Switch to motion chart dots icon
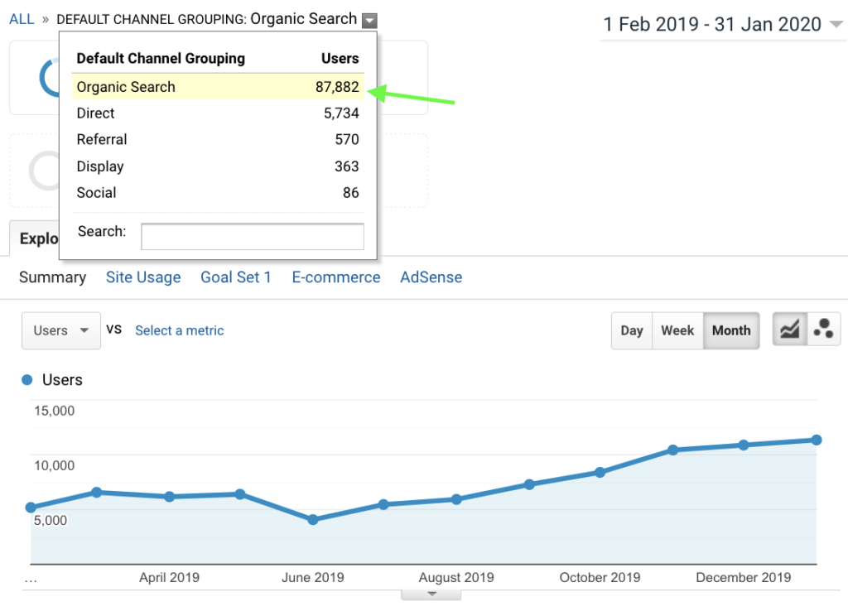This screenshot has width=848, height=616. click(823, 330)
